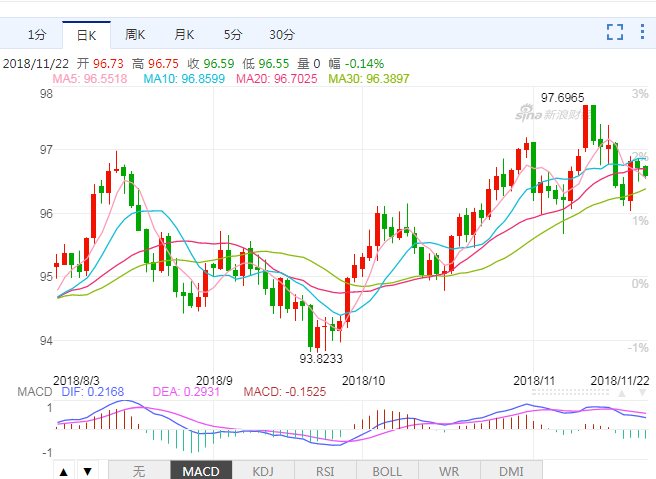Click the up arrow button below chart
The width and height of the screenshot is (656, 479).
click(x=63, y=471)
